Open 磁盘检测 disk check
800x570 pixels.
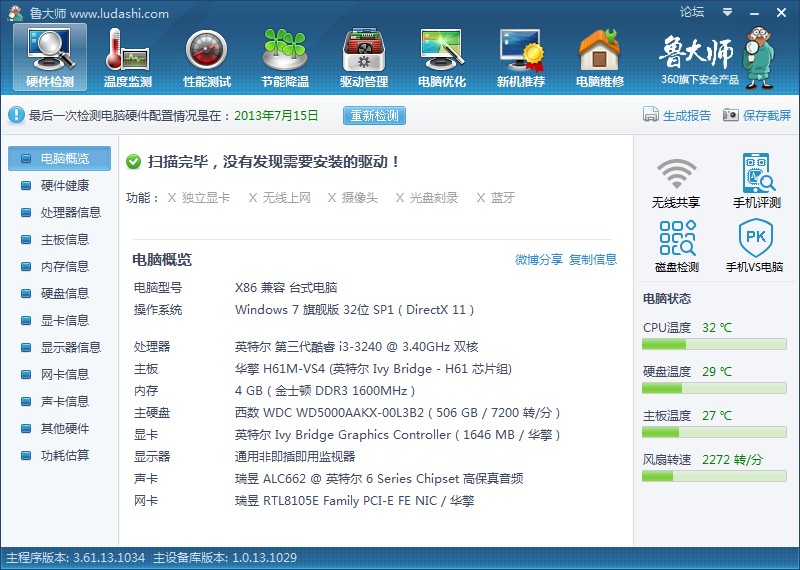(x=677, y=246)
